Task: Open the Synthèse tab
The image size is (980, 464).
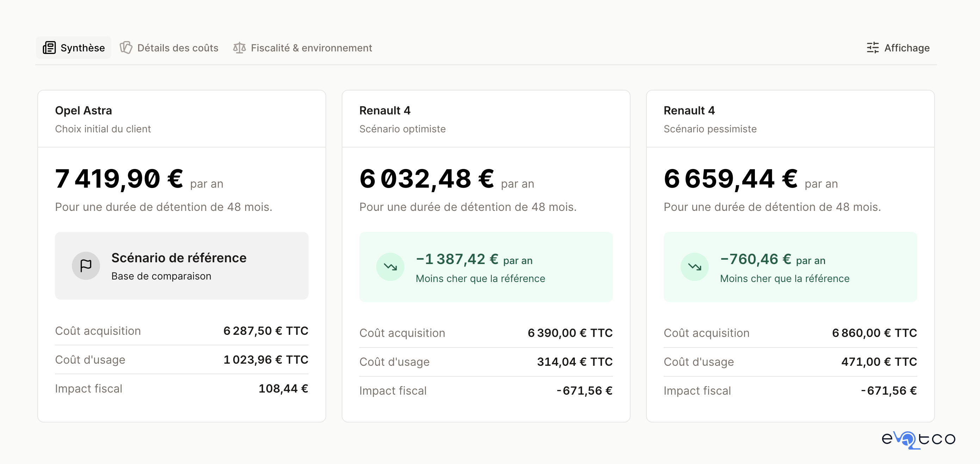Action: [73, 48]
